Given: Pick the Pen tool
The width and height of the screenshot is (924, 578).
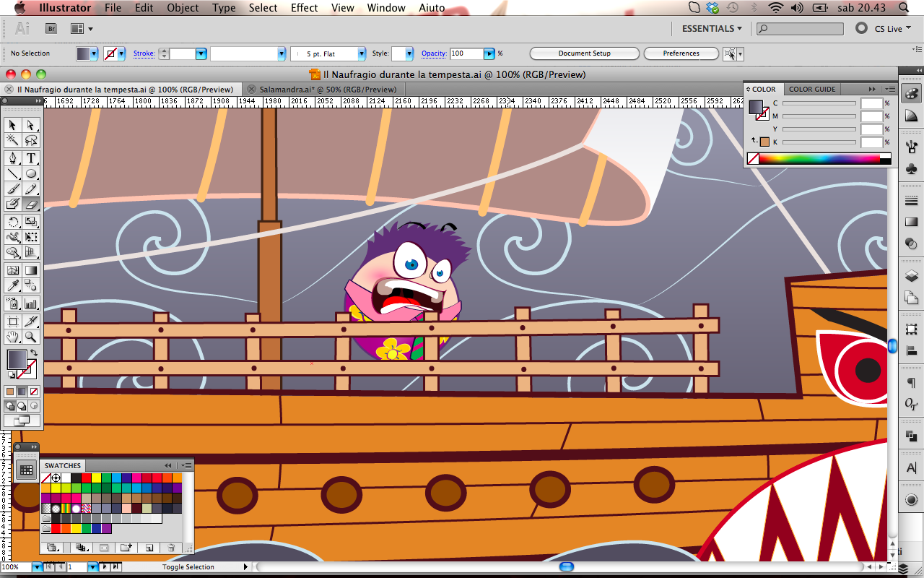Looking at the screenshot, I should tap(13, 158).
